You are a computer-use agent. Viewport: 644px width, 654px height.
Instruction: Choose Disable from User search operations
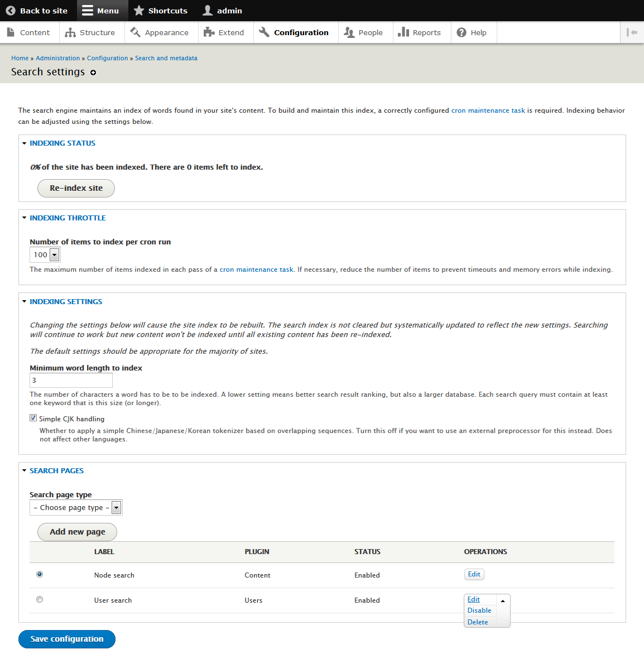479,610
